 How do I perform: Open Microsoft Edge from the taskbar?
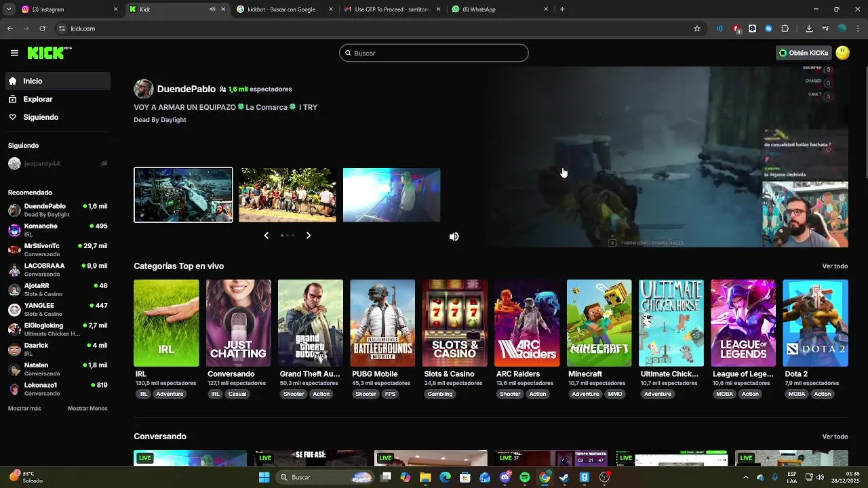[x=446, y=477]
